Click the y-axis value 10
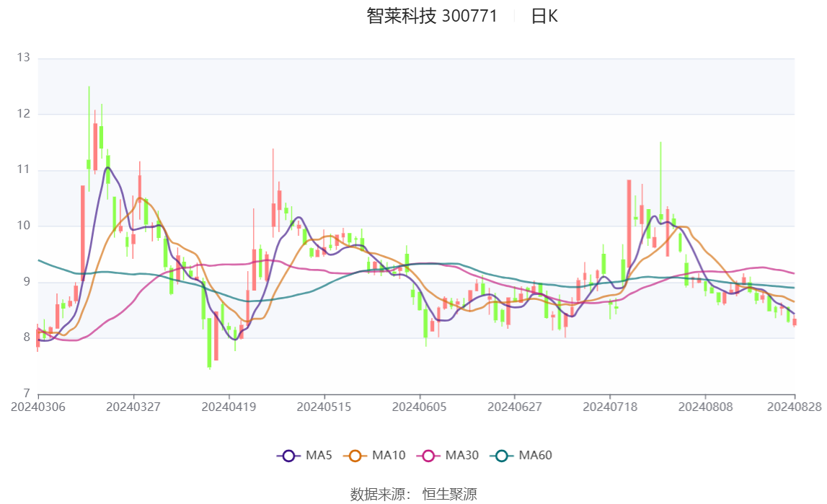827x504 pixels. point(23,226)
